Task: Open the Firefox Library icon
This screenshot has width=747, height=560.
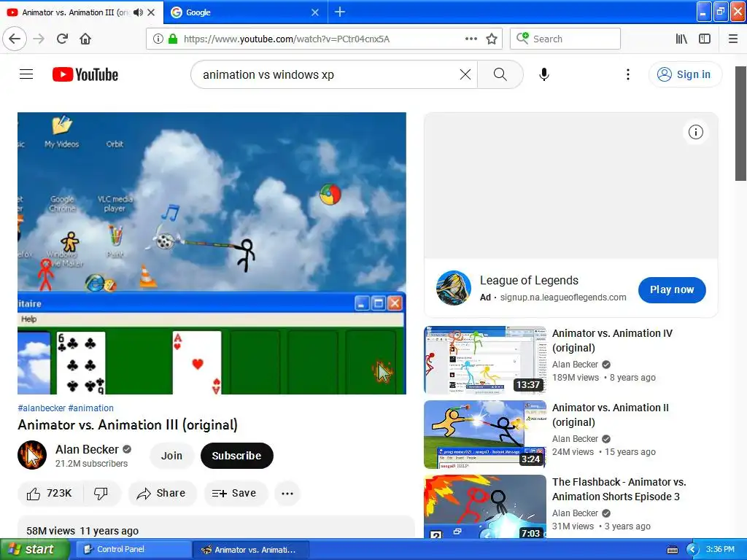Action: coord(682,39)
